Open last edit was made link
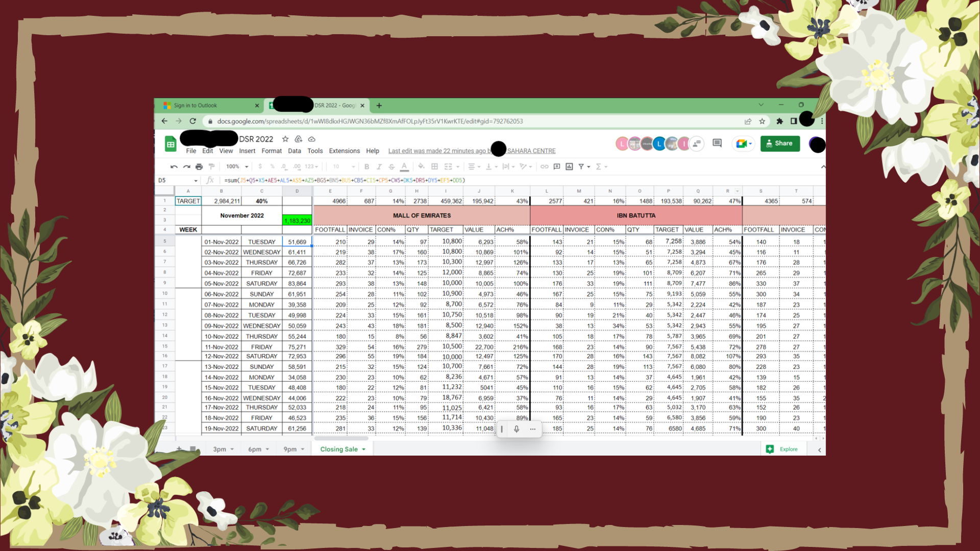Screen dimensions: 980x551 pos(438,151)
